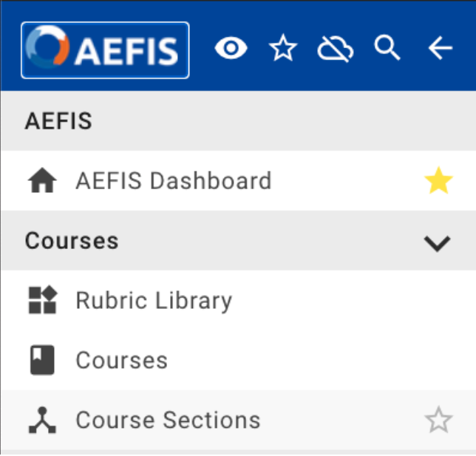Open search with the magnifier icon
476x456 pixels.
click(387, 48)
